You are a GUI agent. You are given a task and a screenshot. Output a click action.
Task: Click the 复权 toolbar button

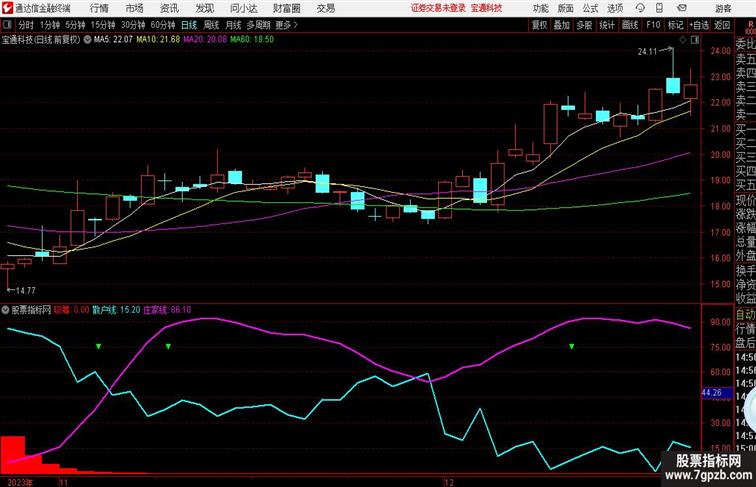(539, 25)
